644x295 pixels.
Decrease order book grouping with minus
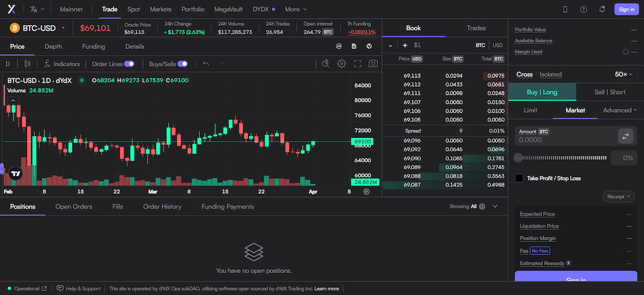390,45
